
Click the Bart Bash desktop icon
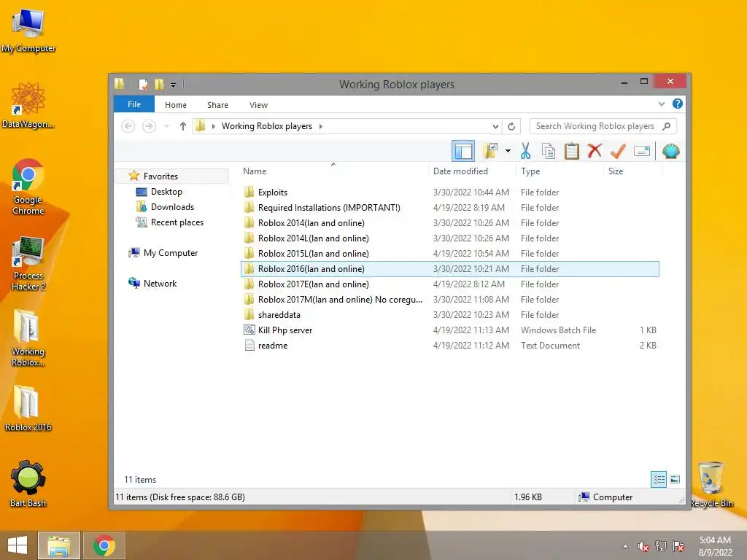pyautogui.click(x=28, y=483)
